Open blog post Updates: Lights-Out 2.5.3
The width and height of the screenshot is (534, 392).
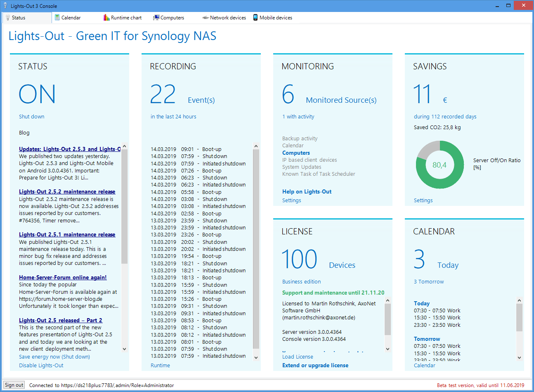(x=70, y=149)
